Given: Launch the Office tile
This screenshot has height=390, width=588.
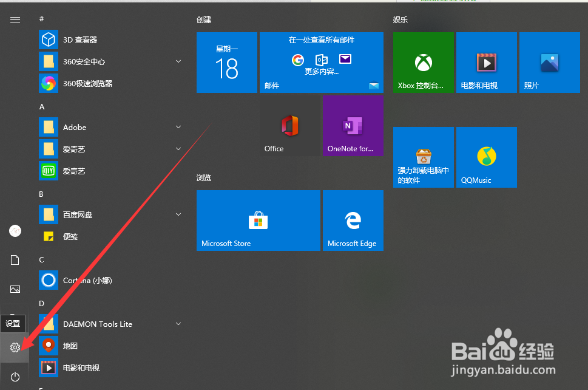Looking at the screenshot, I should click(290, 125).
